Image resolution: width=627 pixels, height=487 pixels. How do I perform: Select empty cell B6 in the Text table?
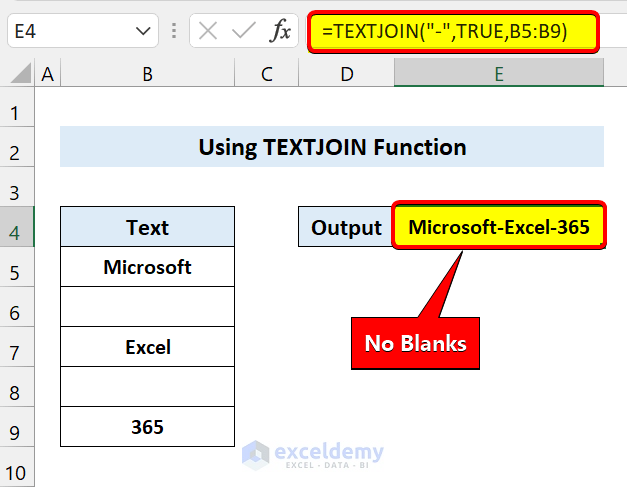[147, 307]
